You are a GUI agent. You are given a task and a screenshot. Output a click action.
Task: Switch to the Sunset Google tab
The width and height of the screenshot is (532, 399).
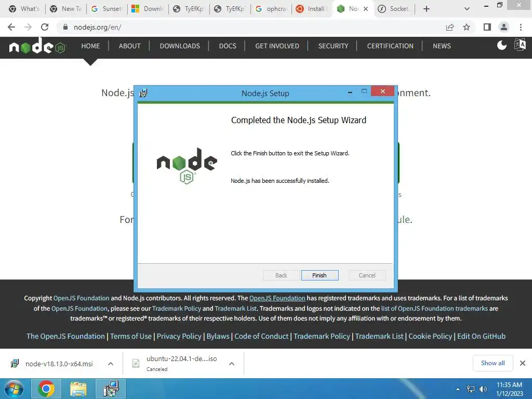click(x=107, y=9)
